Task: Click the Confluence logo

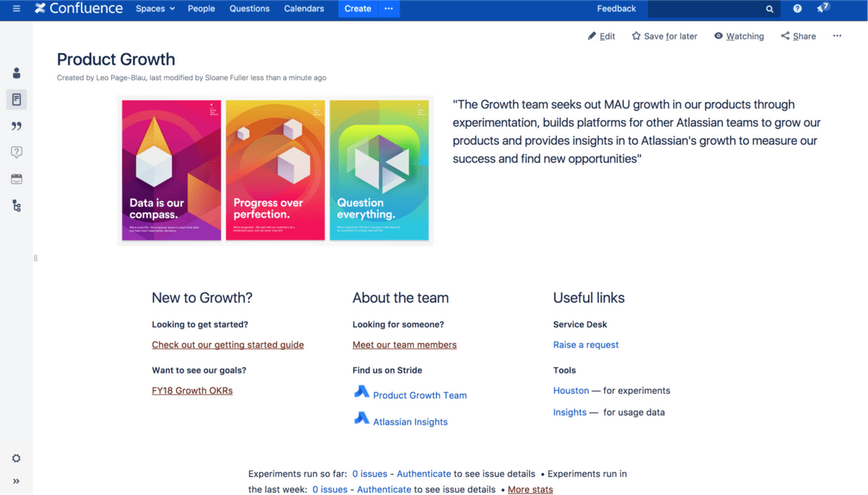Action: coord(78,9)
